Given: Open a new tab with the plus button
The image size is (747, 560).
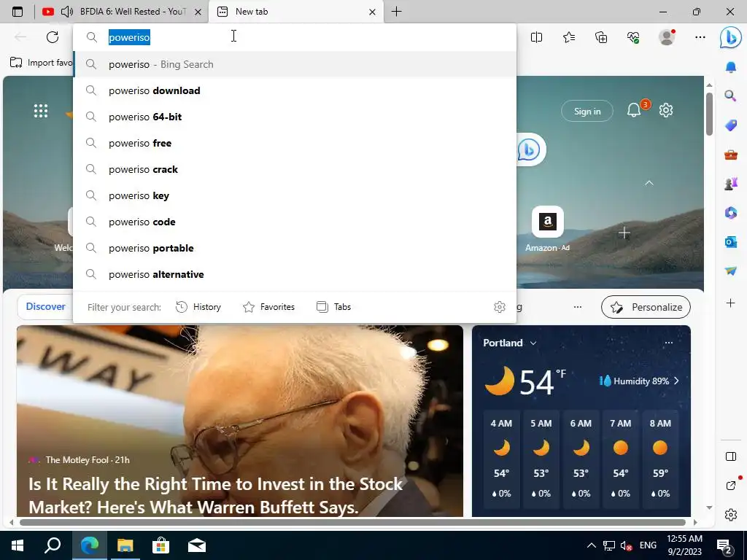Looking at the screenshot, I should [396, 12].
